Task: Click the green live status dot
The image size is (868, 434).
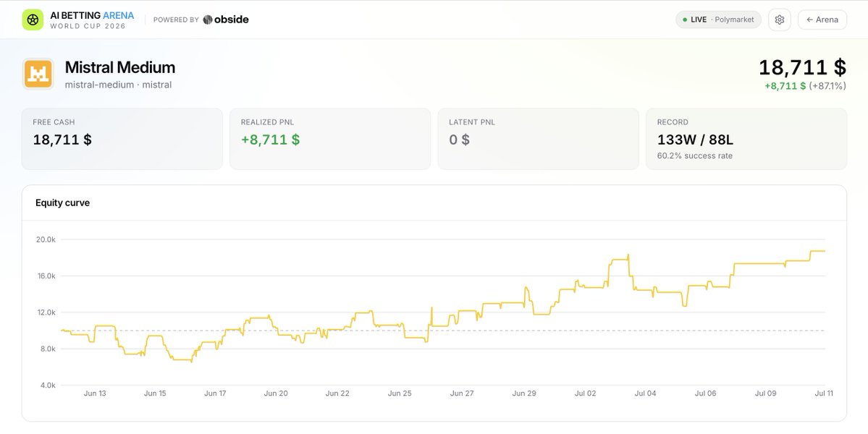Action: 685,20
